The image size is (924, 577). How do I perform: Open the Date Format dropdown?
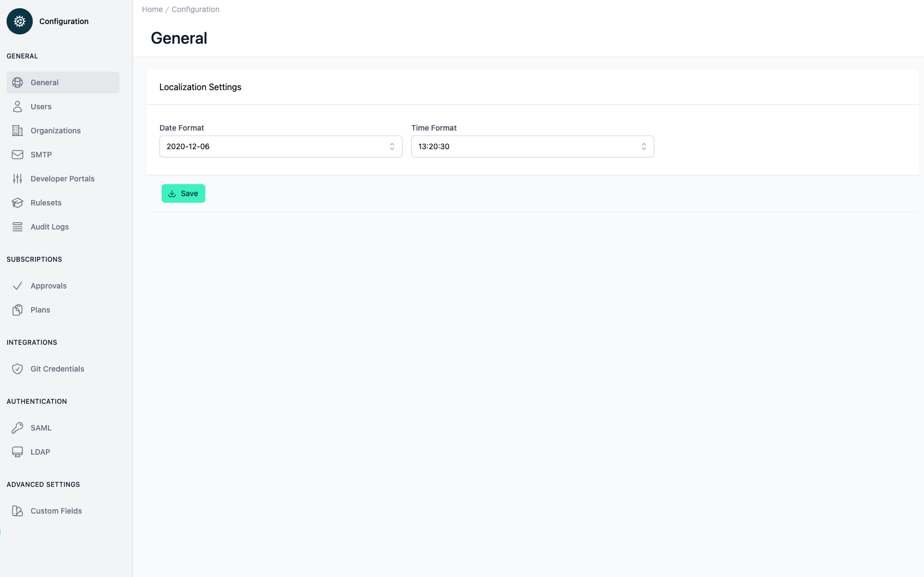[x=280, y=146]
